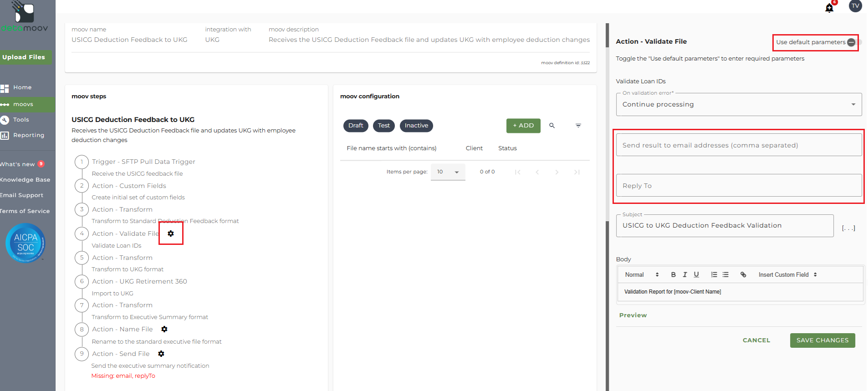868x391 pixels.
Task: Click the search icon in moov configuration
Action: click(x=552, y=126)
